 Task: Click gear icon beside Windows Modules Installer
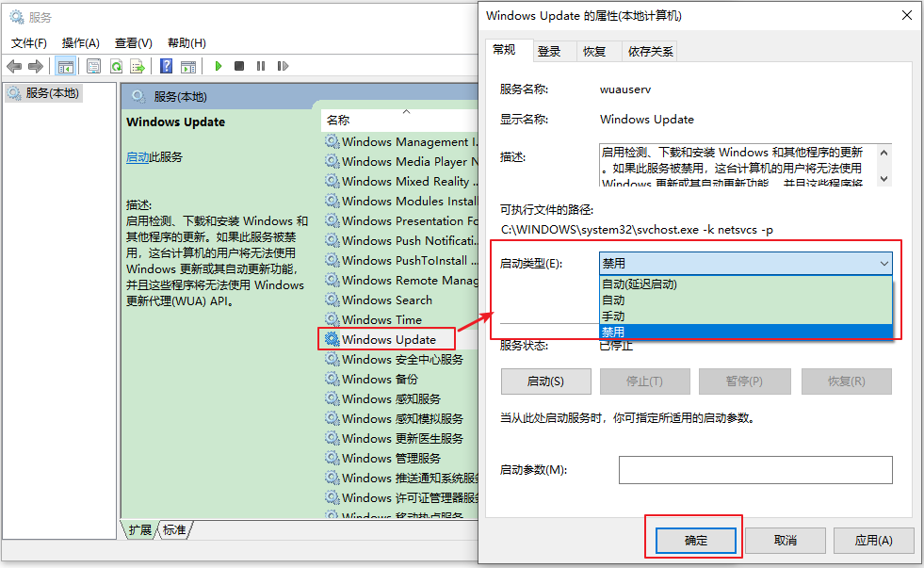tap(332, 201)
